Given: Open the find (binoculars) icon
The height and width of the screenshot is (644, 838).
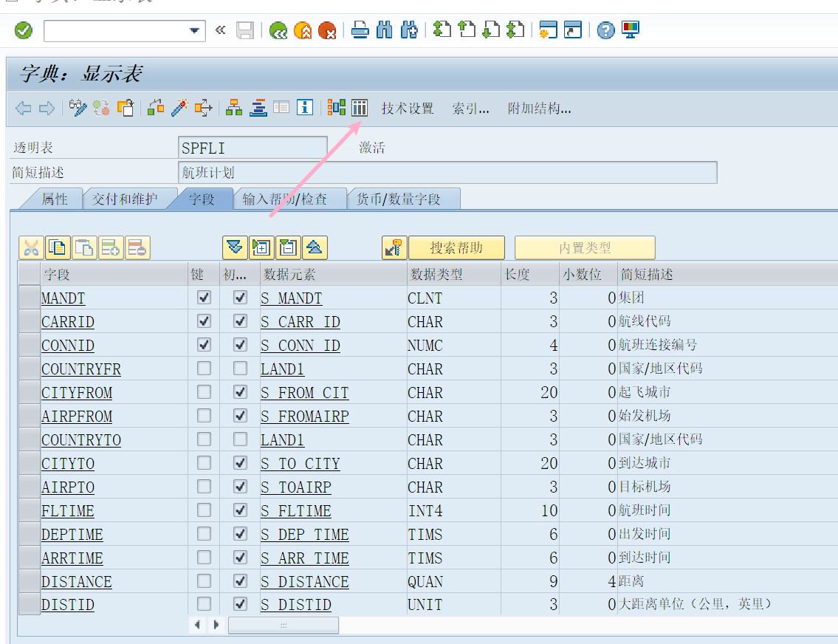Looking at the screenshot, I should pyautogui.click(x=384, y=31).
